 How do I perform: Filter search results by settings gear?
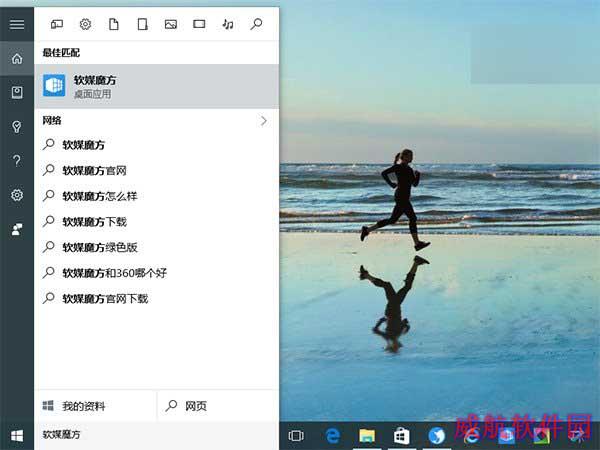[x=85, y=24]
